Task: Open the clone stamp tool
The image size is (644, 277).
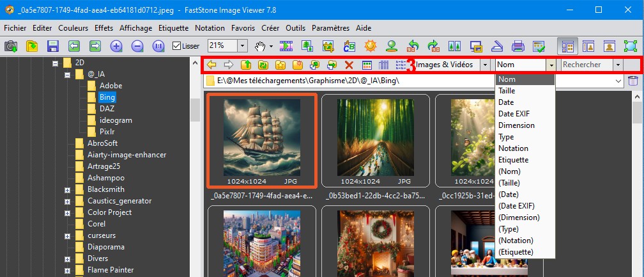Action: pos(392,45)
